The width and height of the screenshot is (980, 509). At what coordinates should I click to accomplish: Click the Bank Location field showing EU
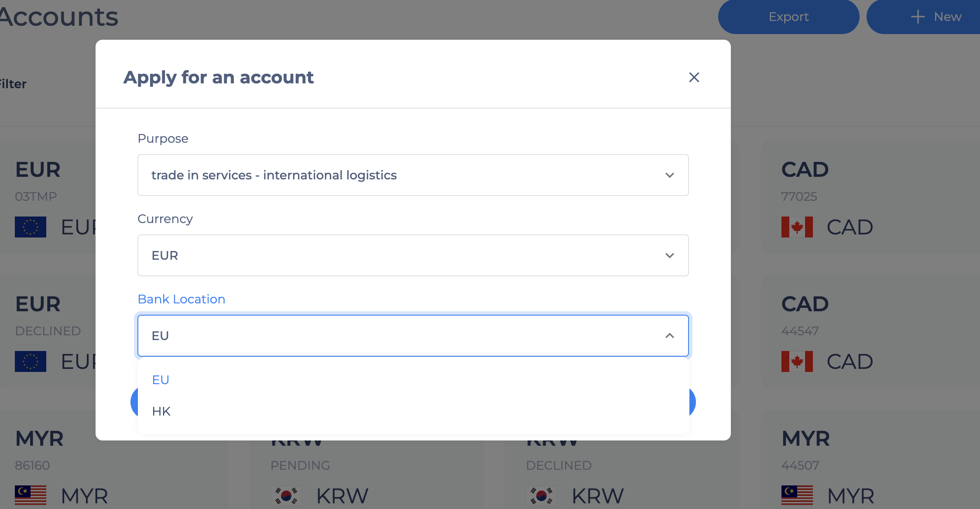413,336
